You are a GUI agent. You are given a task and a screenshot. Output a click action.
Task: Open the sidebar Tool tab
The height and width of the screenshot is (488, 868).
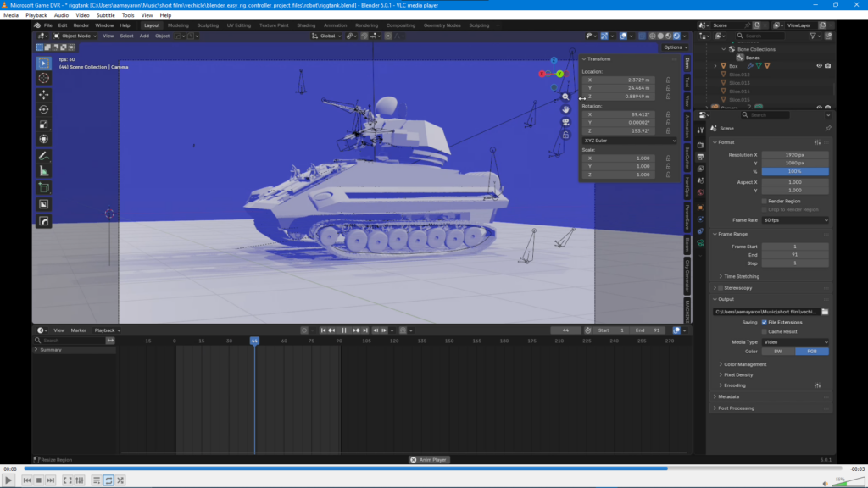coord(687,82)
